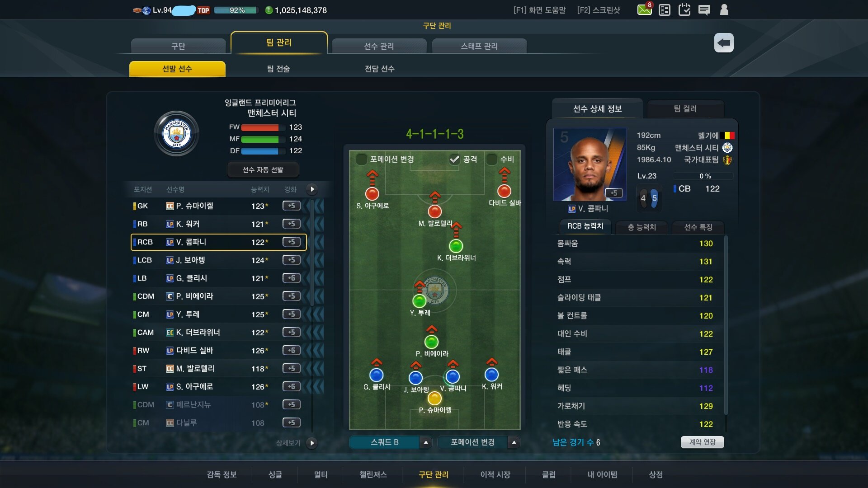The height and width of the screenshot is (488, 868).
Task: Select the goalkeeper P. 슈마이켈 marker
Action: point(434,398)
